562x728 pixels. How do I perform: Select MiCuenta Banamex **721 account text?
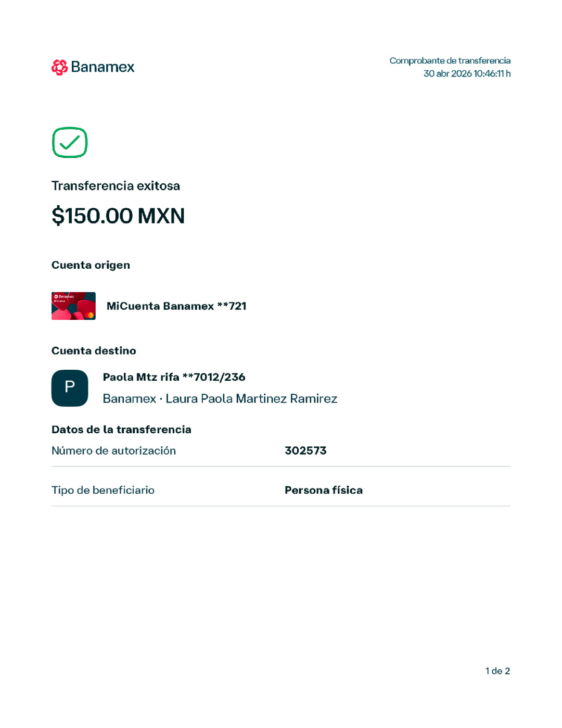[x=176, y=306]
